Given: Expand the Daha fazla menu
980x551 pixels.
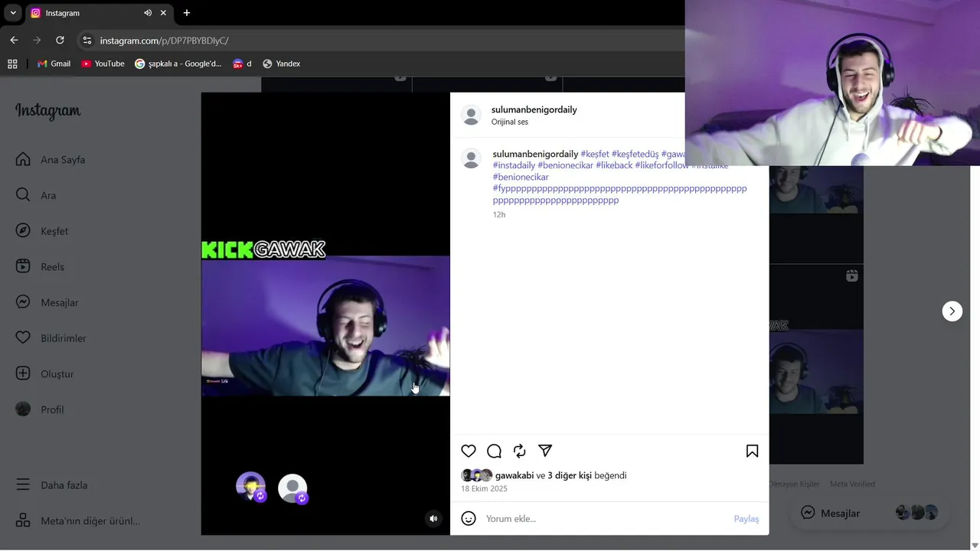Looking at the screenshot, I should tap(52, 485).
